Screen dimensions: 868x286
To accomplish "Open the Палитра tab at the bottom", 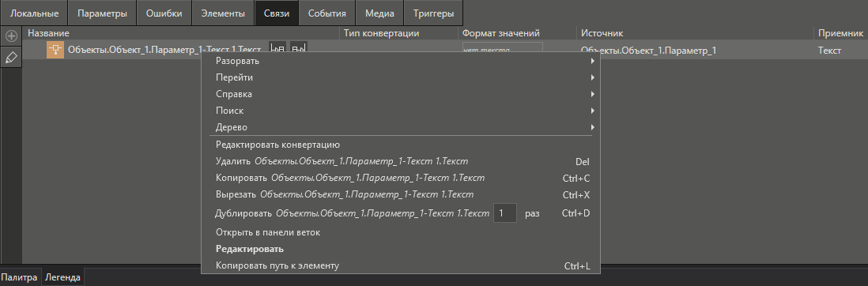I will click(20, 277).
